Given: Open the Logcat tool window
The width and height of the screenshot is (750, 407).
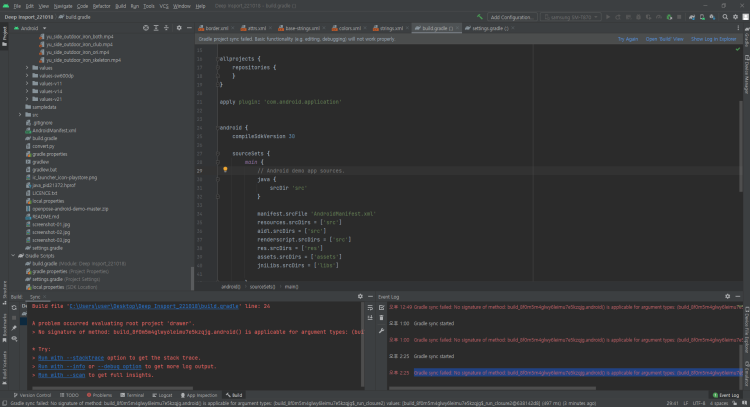Looking at the screenshot, I should pos(162,395).
